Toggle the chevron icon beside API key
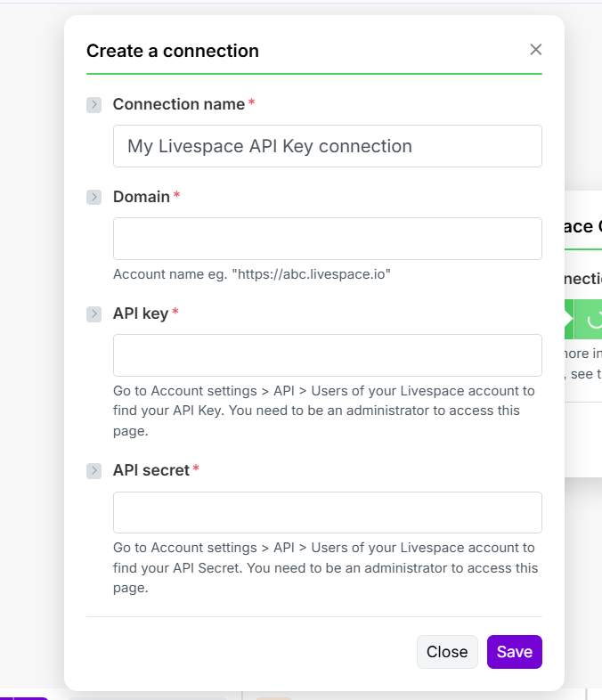Viewport: 602px width, 700px height. 94,313
